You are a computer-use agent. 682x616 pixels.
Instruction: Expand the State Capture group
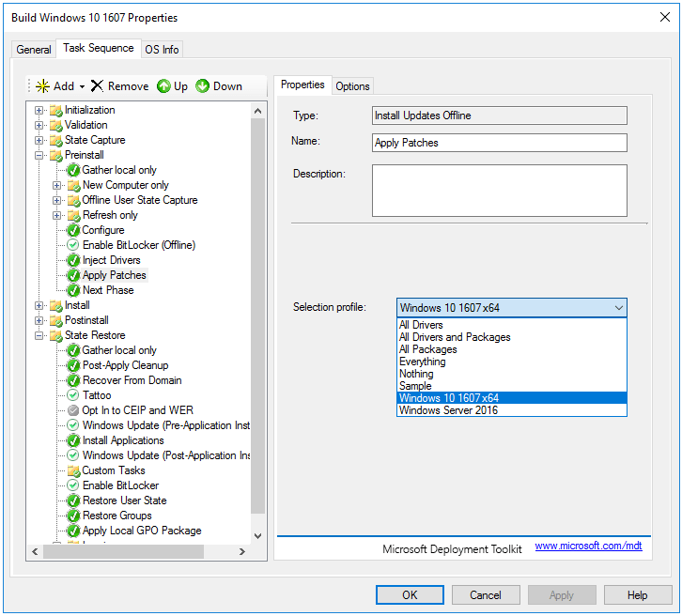pyautogui.click(x=39, y=141)
